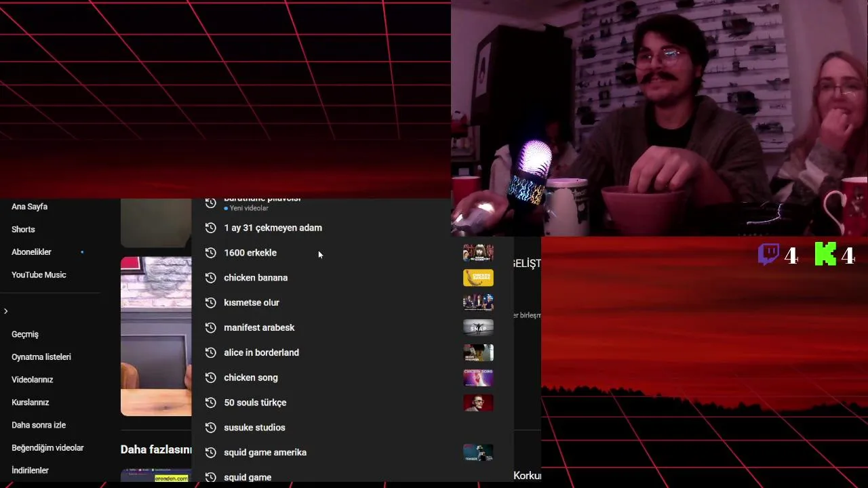Image resolution: width=868 pixels, height=488 pixels.
Task: Open thumbnail next to "manifest arabesk"
Action: (x=478, y=327)
